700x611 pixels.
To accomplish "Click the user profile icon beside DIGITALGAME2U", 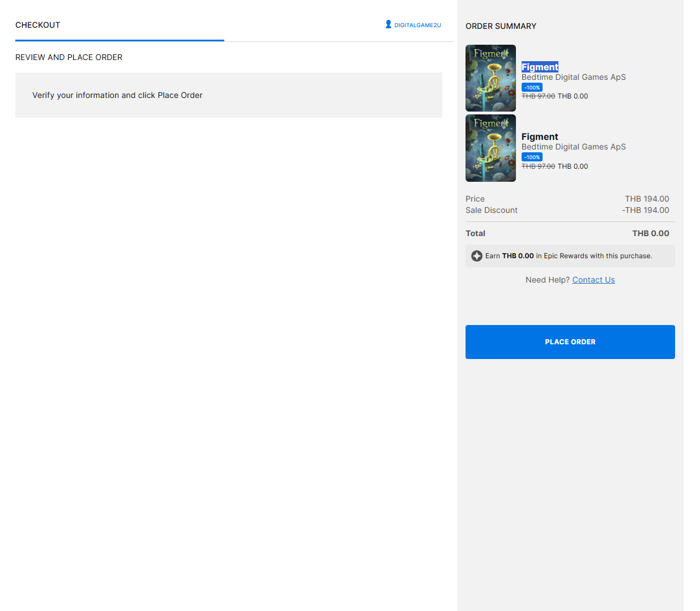I will pos(389,24).
